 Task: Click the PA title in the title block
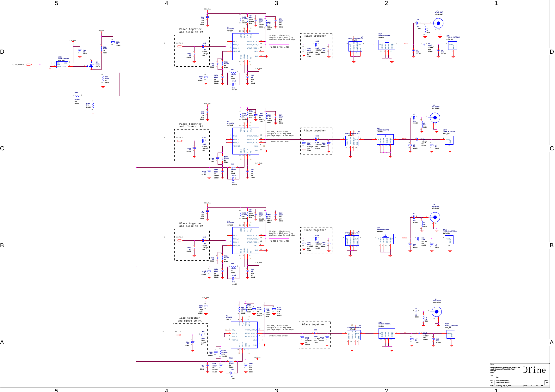(x=497, y=377)
